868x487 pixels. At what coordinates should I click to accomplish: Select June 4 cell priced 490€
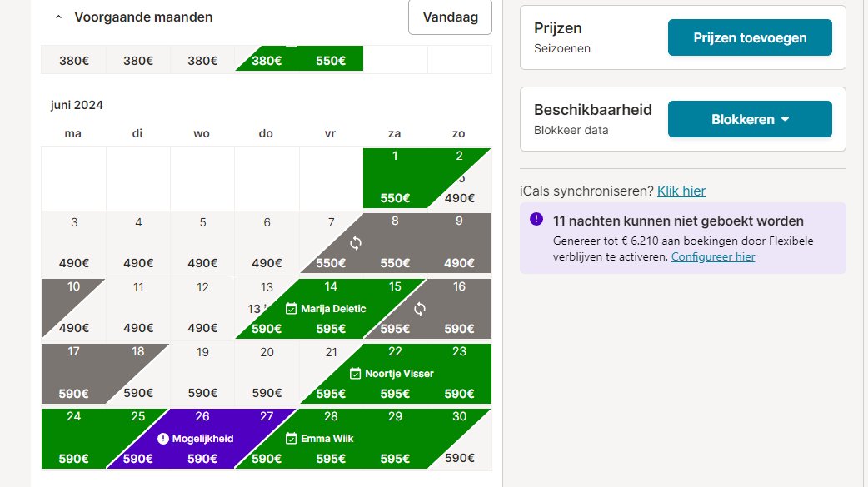pos(138,243)
